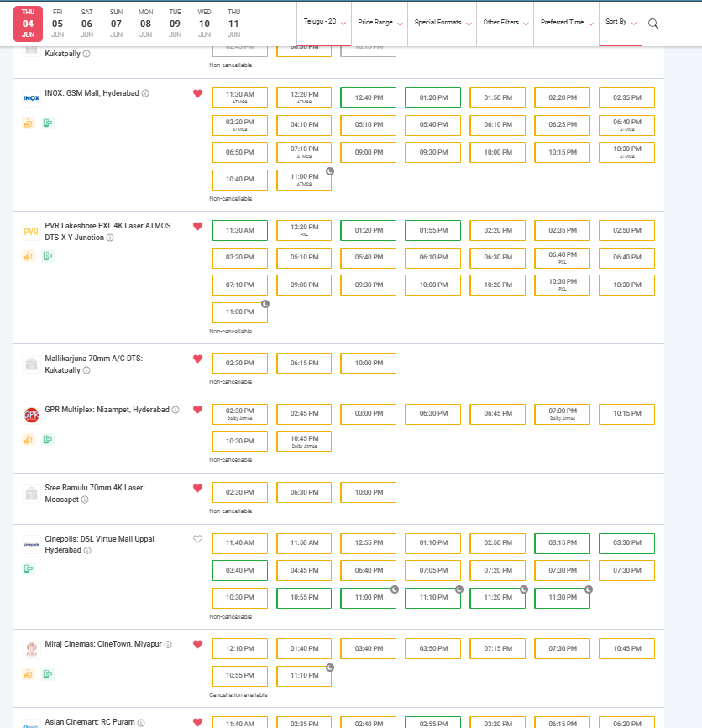Viewport: 702px width, 728px height.
Task: Select the SUN 07 JUN date tab
Action: tap(116, 24)
